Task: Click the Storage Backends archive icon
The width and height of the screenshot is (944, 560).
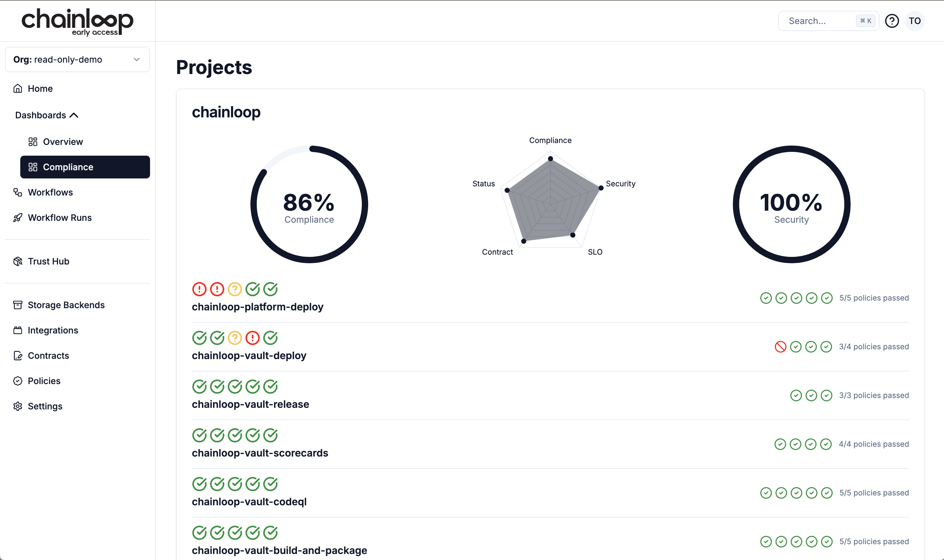Action: [x=18, y=305]
